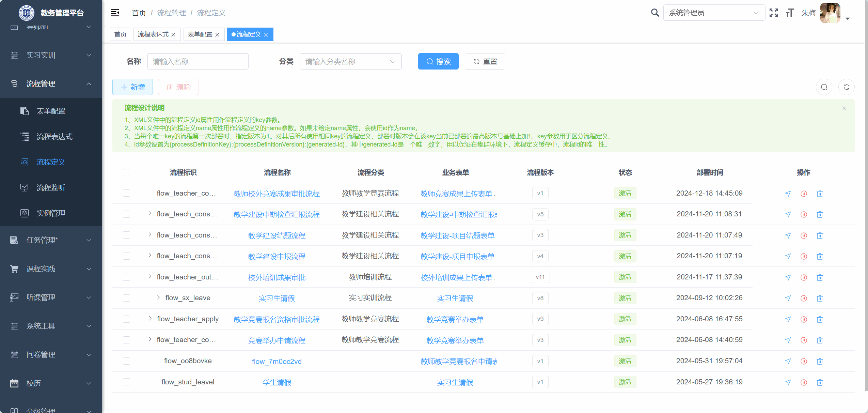Open the font size setting icon
The image size is (868, 413).
[x=790, y=13]
